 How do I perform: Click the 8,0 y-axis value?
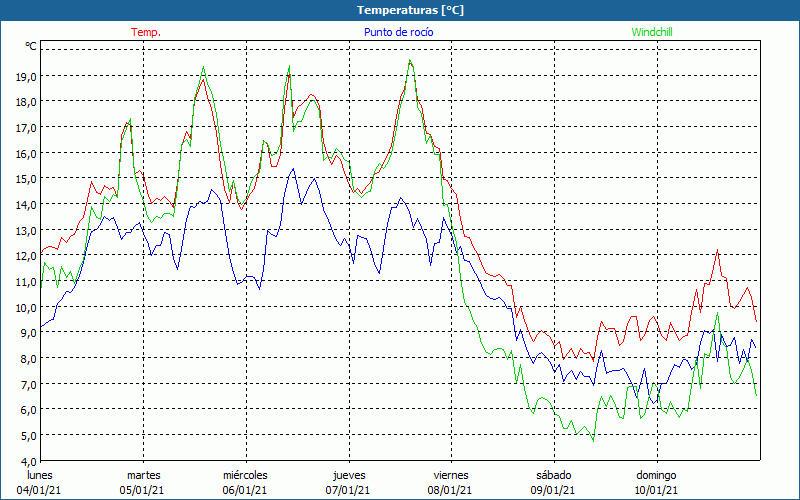coord(29,358)
